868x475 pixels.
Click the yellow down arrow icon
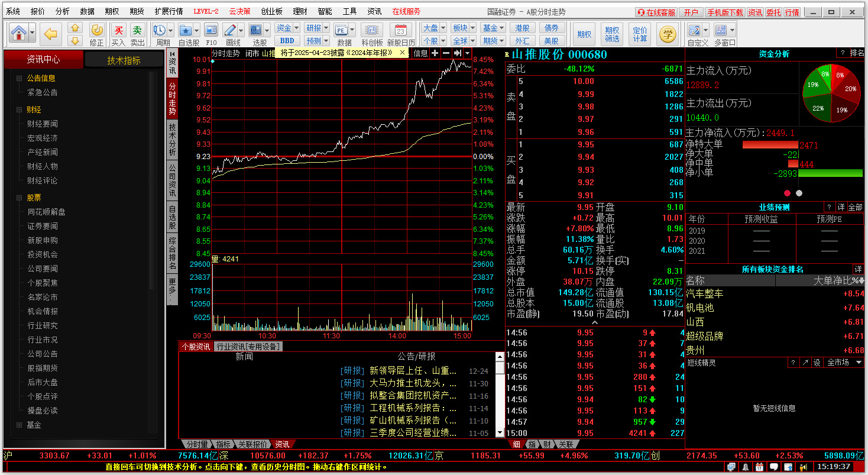click(x=75, y=41)
